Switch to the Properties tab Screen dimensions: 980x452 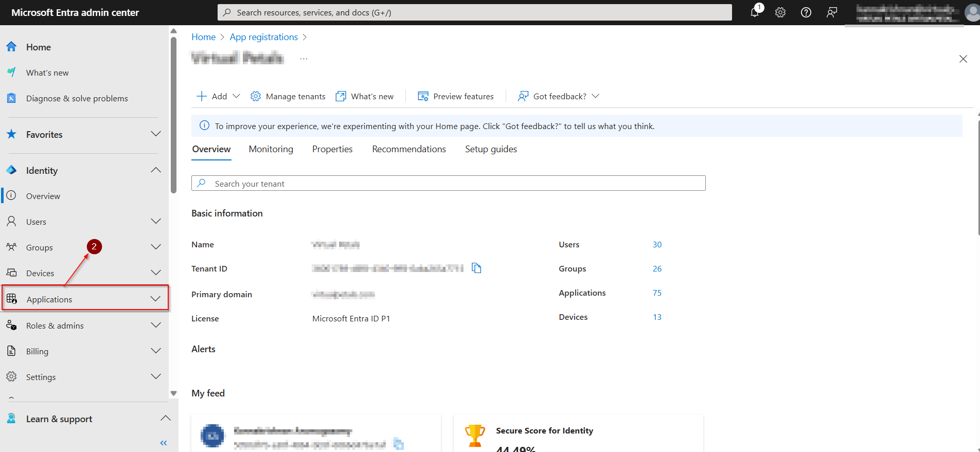pos(332,149)
